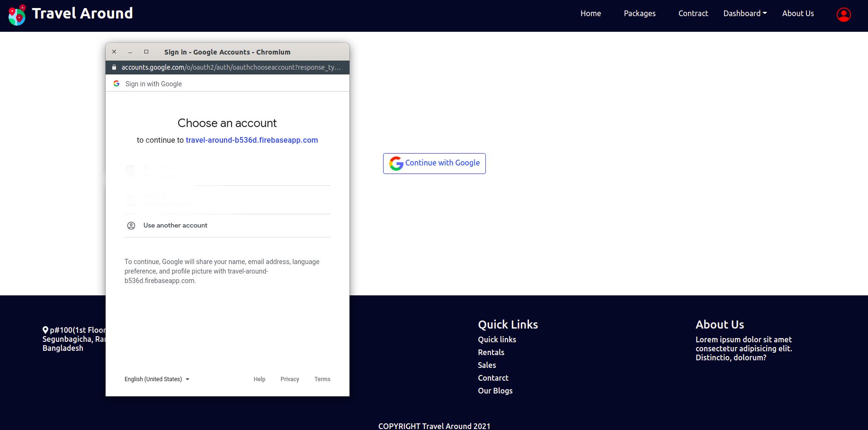
Task: Open About Us in the navbar
Action: click(798, 13)
